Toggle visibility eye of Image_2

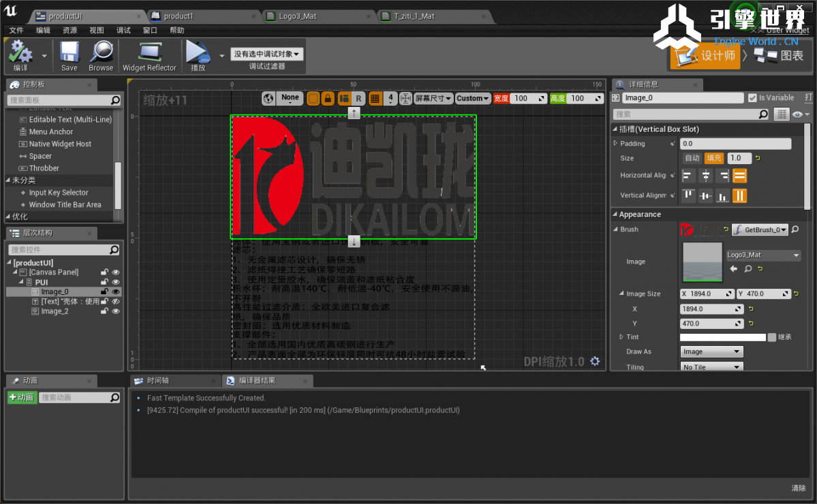point(116,311)
